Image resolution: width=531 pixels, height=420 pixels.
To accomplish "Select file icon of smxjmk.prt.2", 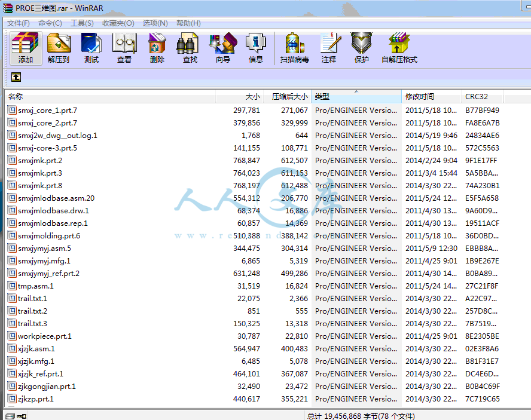I will 12,160.
